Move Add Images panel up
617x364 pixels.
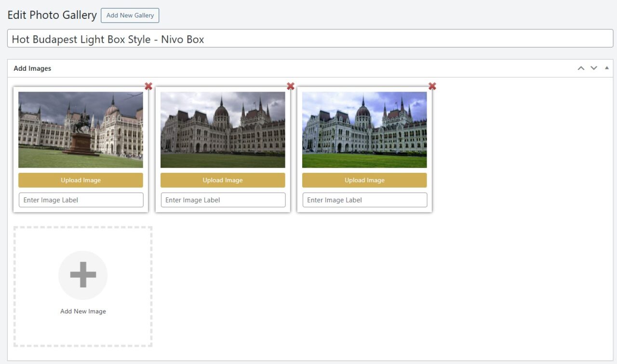[x=581, y=68]
